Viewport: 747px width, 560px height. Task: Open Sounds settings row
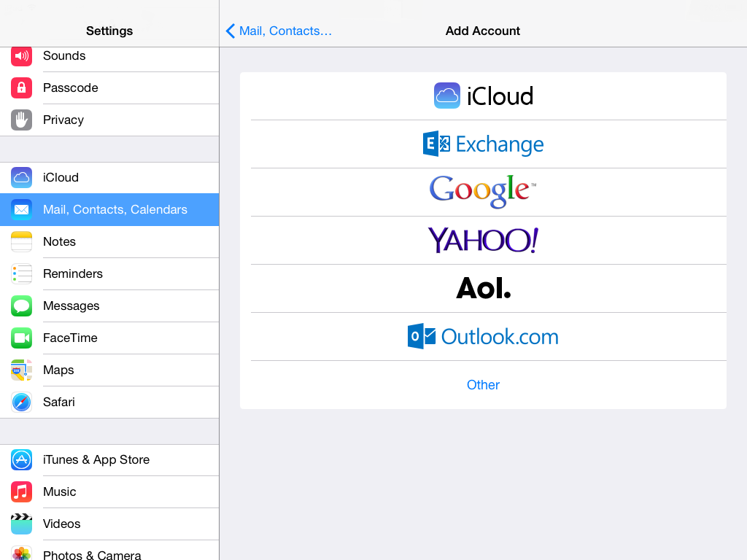pos(109,60)
